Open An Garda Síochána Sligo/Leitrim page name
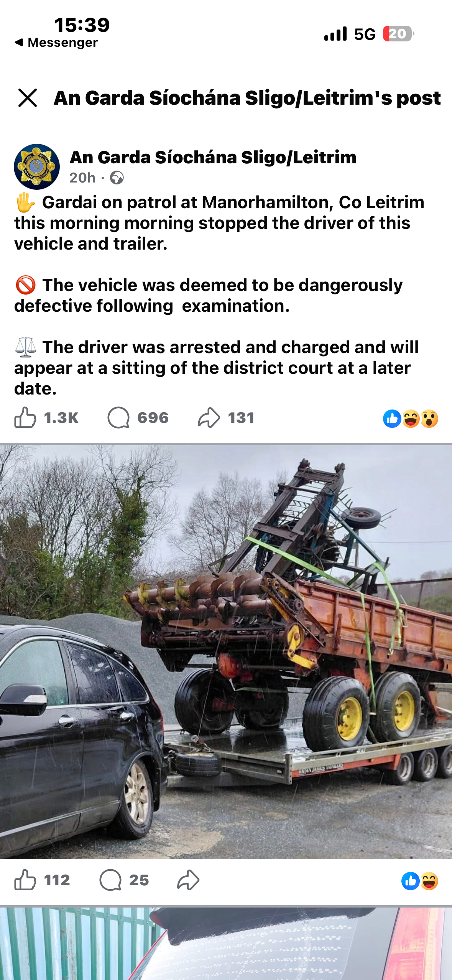This screenshot has height=980, width=452. pos(213,157)
